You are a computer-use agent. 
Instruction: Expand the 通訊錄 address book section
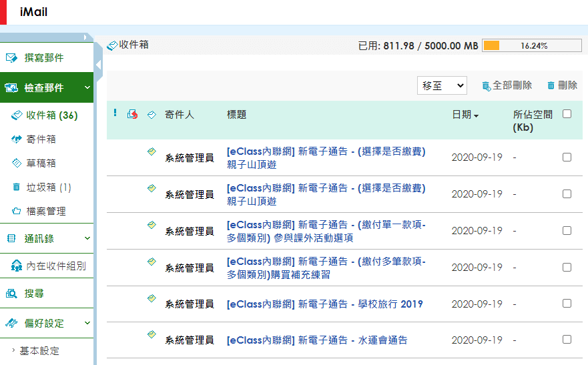point(87,238)
